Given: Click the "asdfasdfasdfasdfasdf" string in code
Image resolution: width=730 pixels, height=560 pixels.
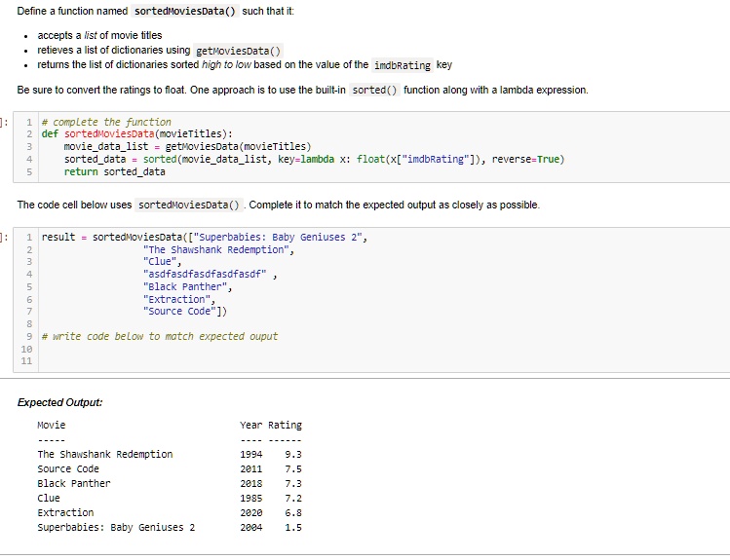Looking at the screenshot, I should [205, 275].
